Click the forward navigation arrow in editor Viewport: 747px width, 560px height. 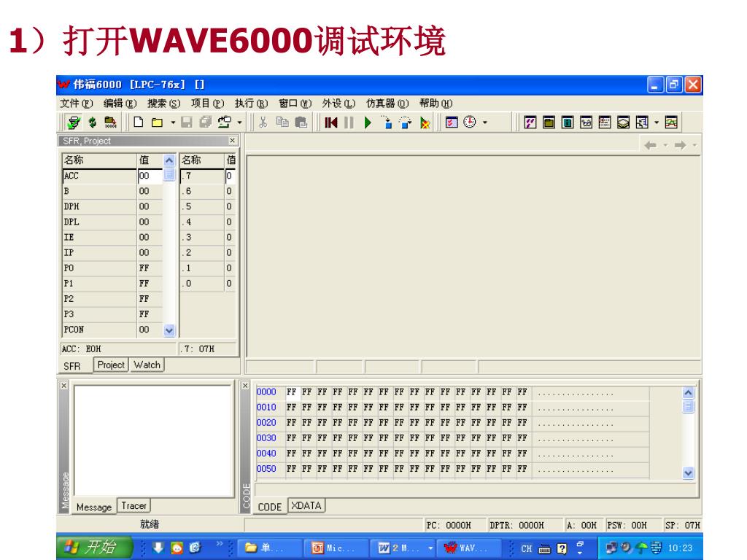coord(681,145)
